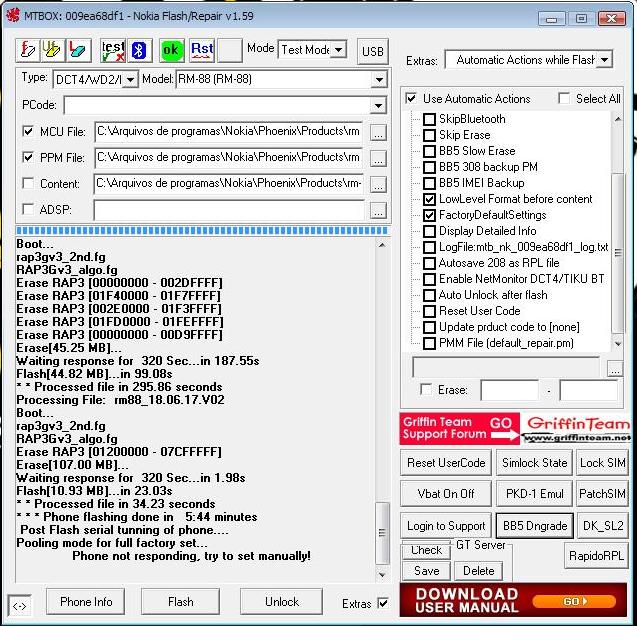Enable the LogFile option
Screen dimensions: 637x626
tap(429, 247)
